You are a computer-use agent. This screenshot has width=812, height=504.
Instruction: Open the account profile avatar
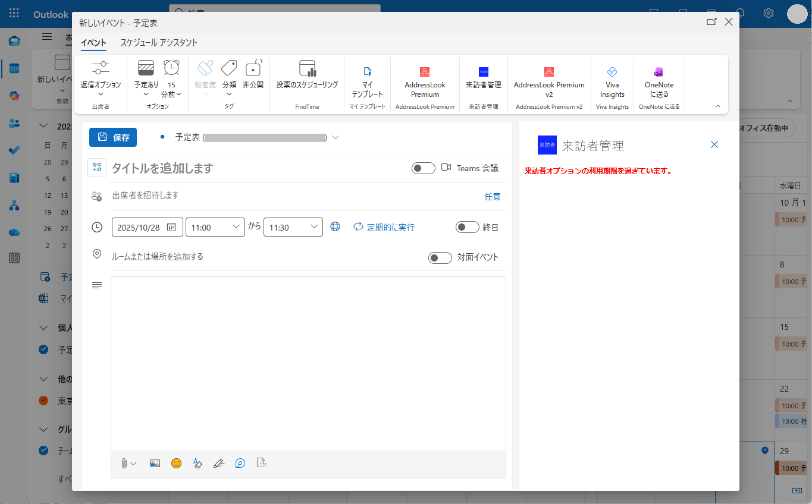797,14
